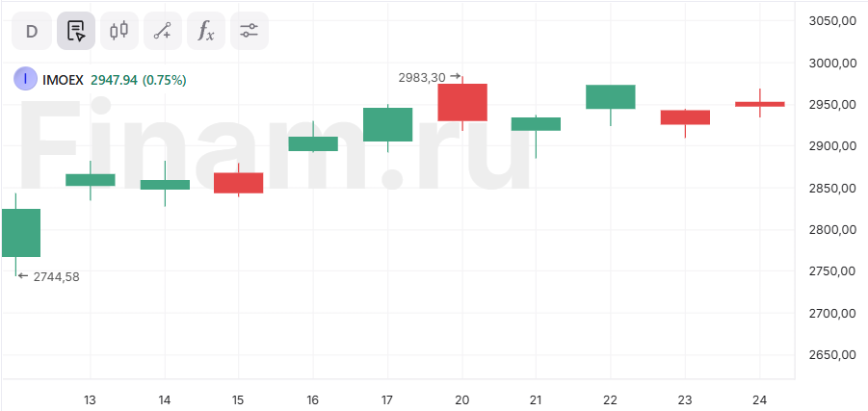This screenshot has width=868, height=411.
Task: Click the round IMOEX instrument icon
Action: [x=25, y=79]
